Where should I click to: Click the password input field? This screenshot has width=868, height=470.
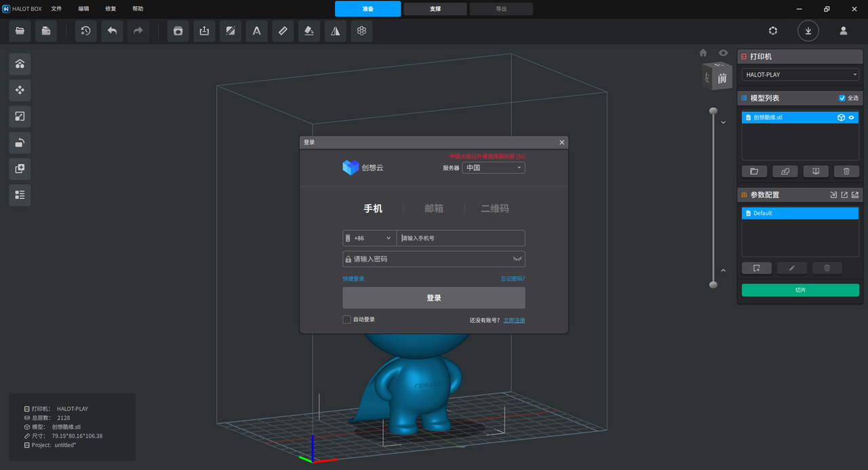click(434, 259)
